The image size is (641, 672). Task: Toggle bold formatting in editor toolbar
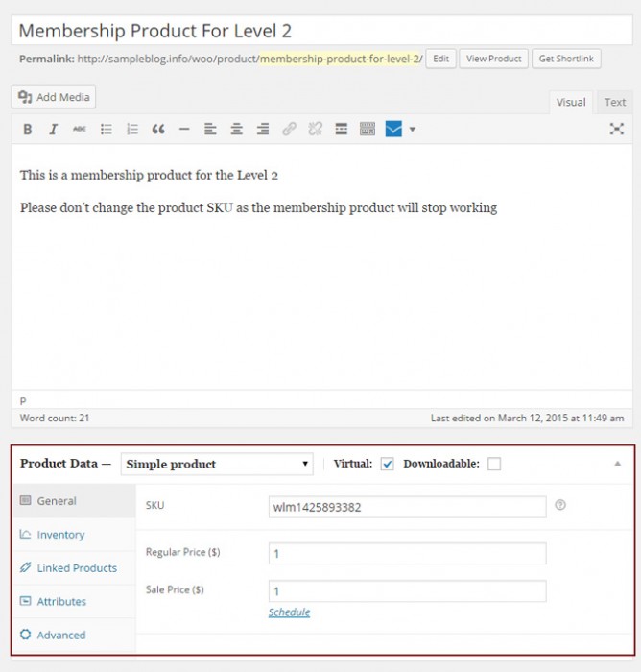coord(28,129)
